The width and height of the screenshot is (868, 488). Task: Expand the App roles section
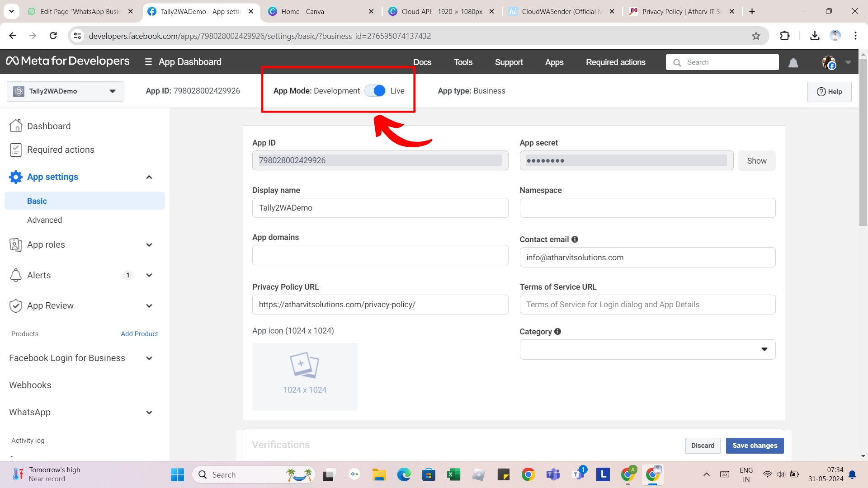(x=149, y=245)
